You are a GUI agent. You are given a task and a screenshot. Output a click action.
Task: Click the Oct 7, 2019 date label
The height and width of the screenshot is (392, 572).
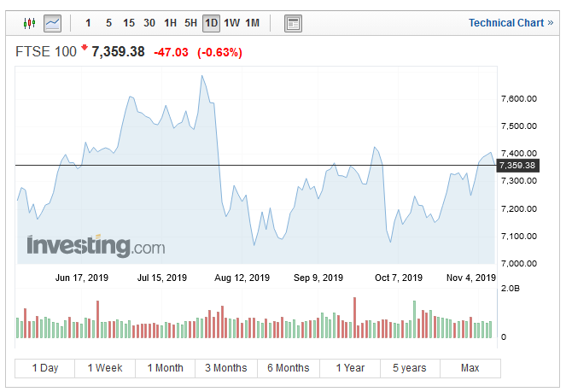pyautogui.click(x=399, y=278)
